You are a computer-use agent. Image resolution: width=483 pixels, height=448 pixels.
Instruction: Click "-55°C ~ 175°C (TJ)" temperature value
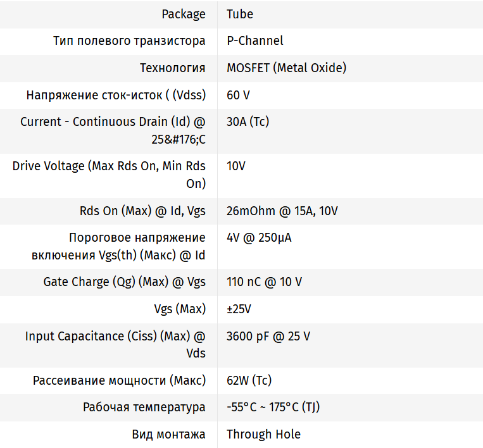click(273, 408)
